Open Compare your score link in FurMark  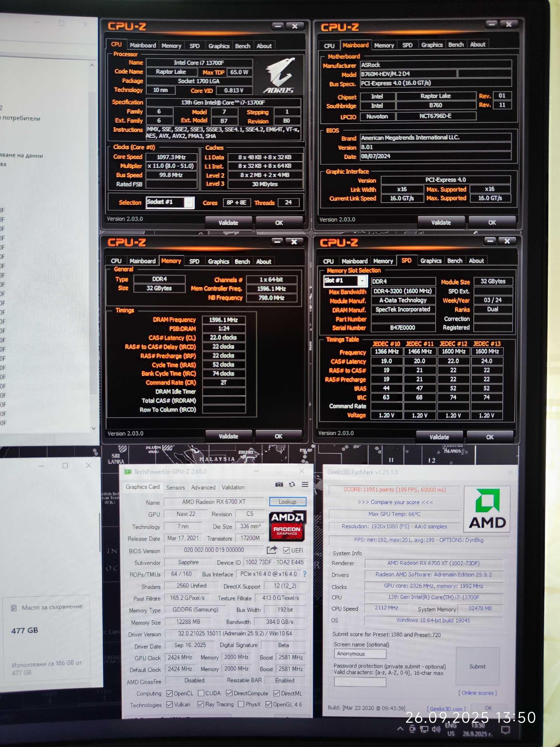pyautogui.click(x=395, y=502)
